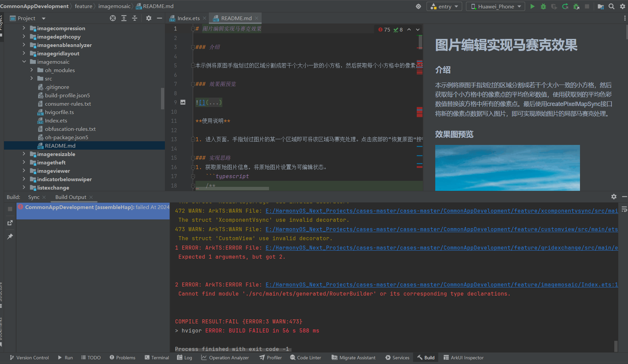Click the sky preview image thumbnail
Viewport: 628px width, 364px height.
tap(507, 168)
